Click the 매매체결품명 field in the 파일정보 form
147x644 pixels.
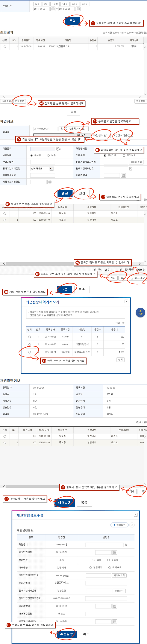pos(43,175)
